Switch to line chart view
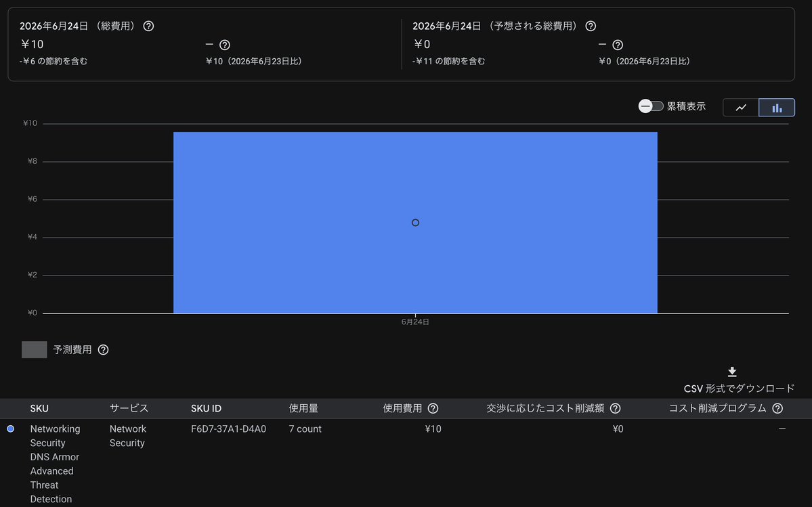This screenshot has width=812, height=507. (x=741, y=107)
